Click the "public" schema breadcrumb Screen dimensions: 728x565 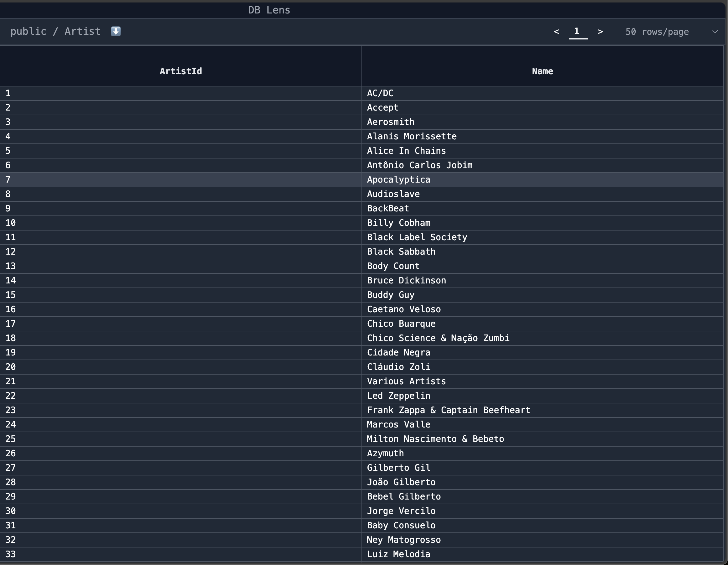(x=28, y=31)
